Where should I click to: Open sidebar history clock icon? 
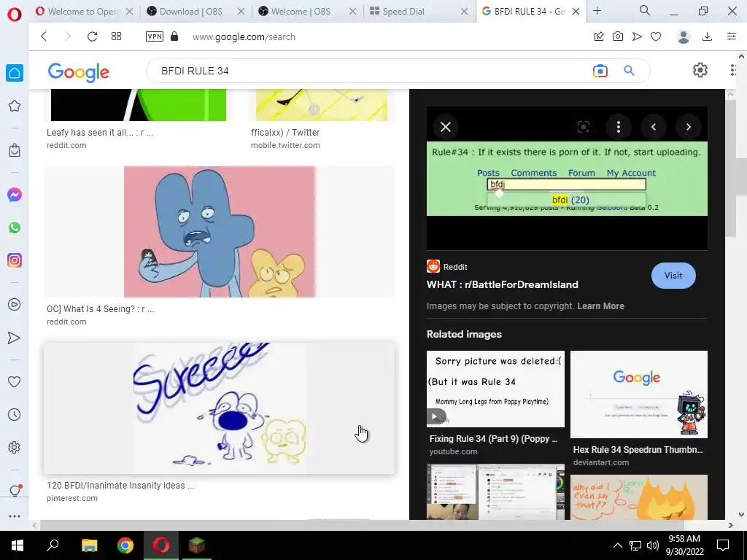tap(15, 415)
